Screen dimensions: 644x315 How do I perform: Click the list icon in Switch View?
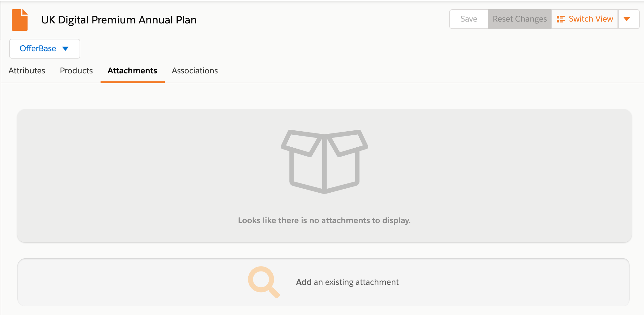coord(560,19)
